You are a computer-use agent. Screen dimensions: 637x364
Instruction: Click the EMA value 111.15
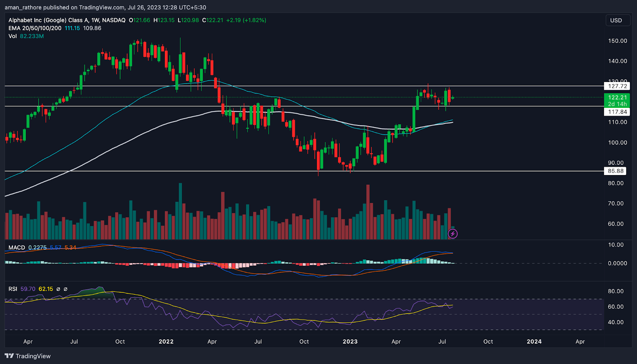[x=72, y=28]
